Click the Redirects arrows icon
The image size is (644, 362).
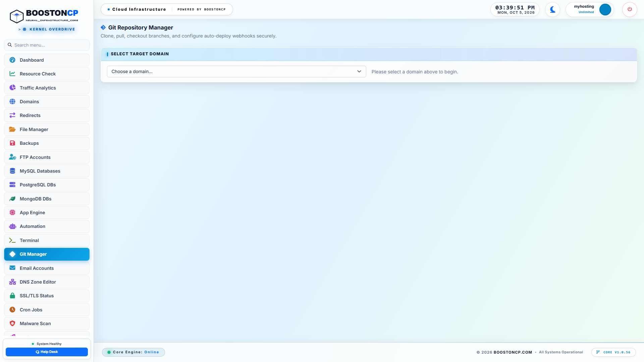(12, 115)
